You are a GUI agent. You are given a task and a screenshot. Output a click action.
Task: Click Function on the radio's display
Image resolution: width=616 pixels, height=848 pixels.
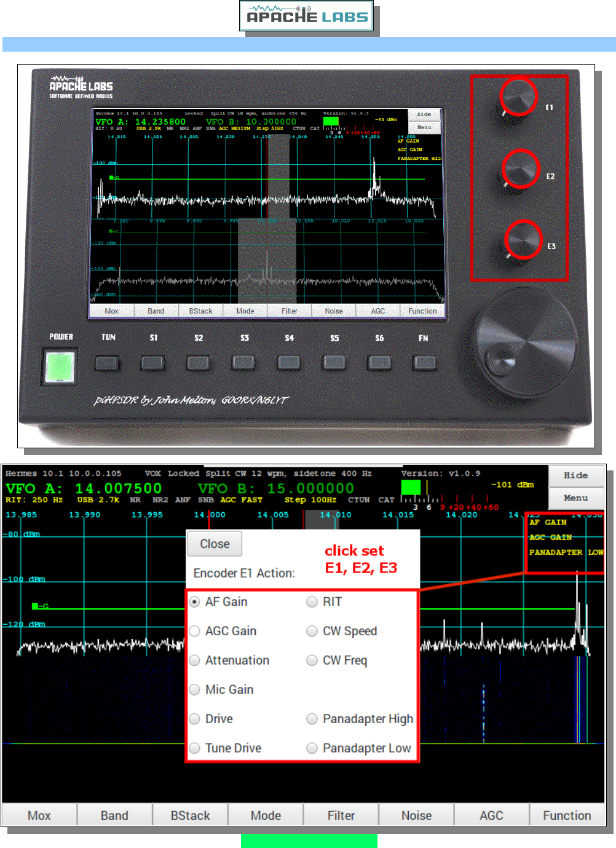tap(422, 311)
